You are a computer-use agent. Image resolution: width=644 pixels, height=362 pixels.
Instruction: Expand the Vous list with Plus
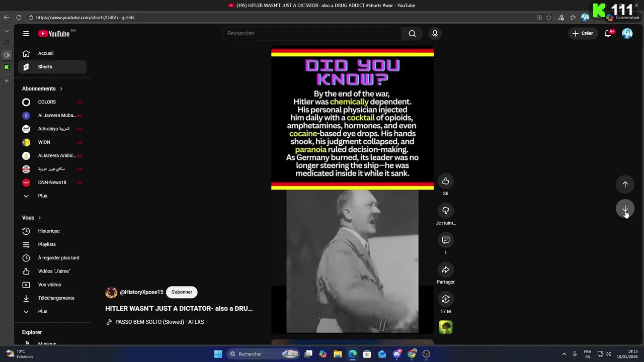[x=52, y=312]
